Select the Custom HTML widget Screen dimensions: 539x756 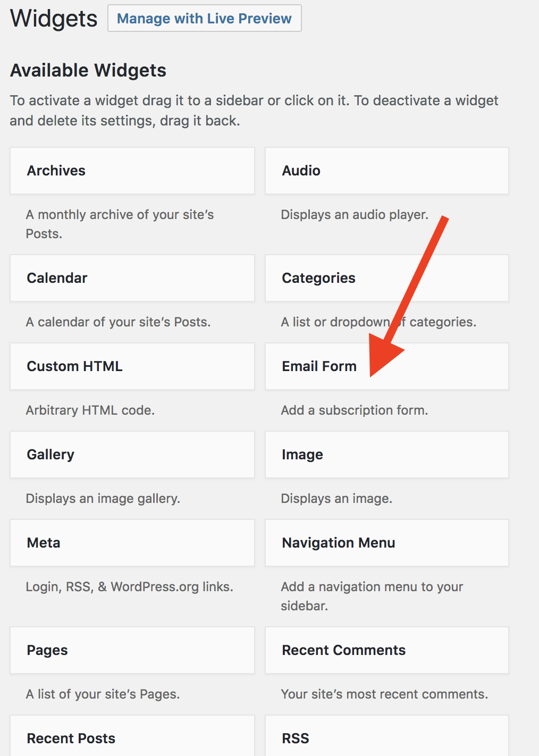[132, 366]
